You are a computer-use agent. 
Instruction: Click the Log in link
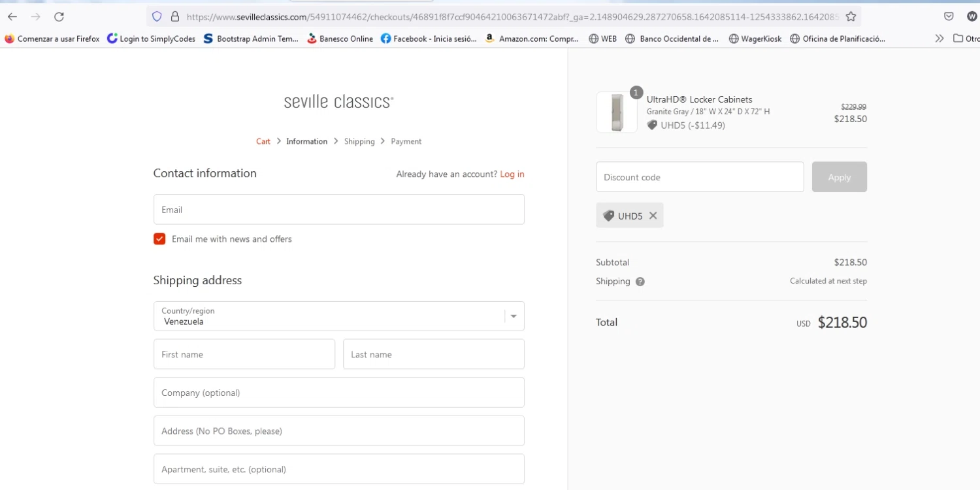coord(512,174)
